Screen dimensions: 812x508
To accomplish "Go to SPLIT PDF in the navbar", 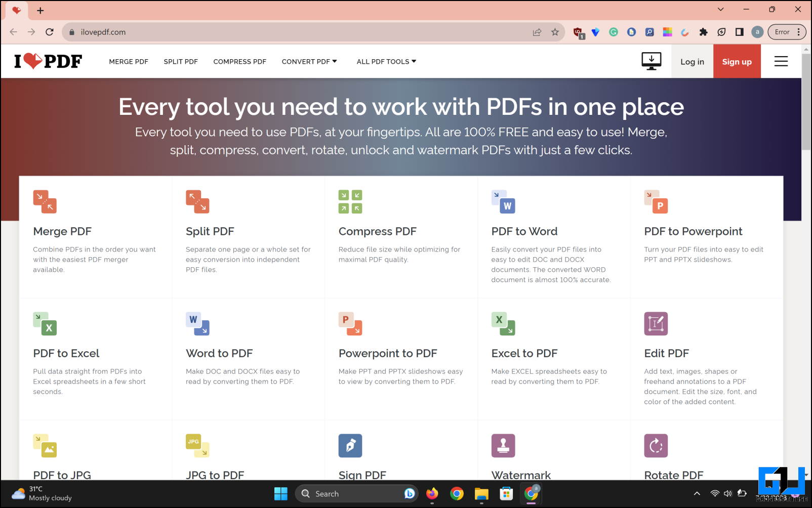I will coord(181,61).
